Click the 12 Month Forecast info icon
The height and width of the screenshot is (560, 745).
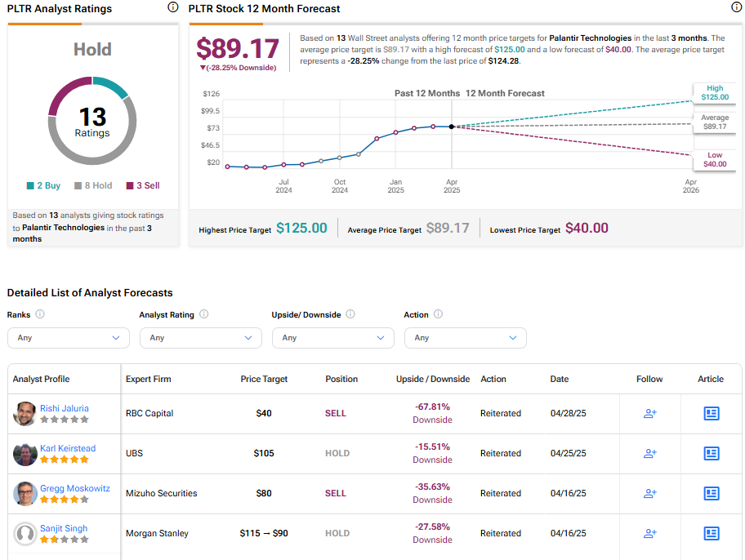click(x=736, y=7)
